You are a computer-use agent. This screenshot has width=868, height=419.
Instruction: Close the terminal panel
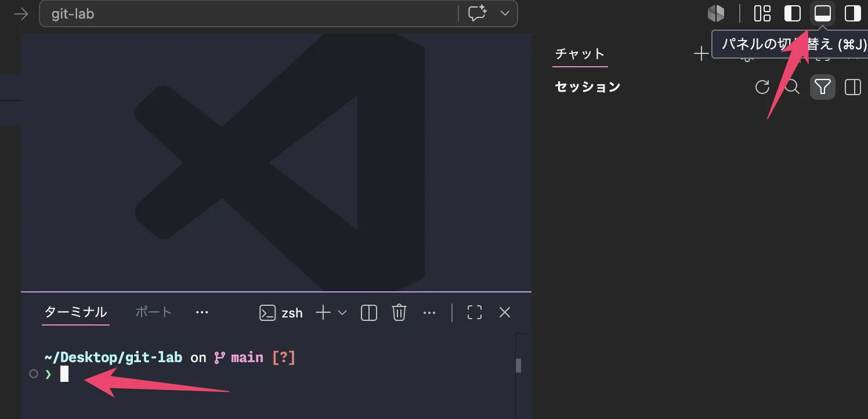click(x=505, y=313)
